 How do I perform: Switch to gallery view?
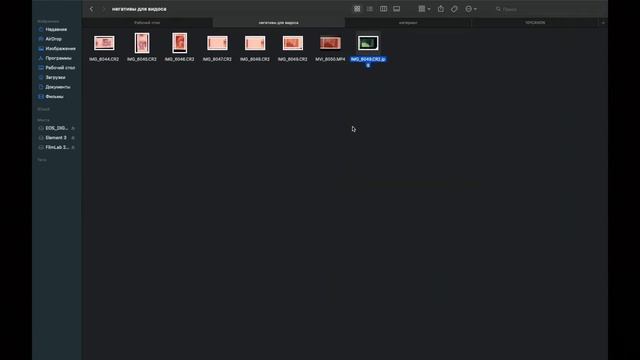pos(396,9)
